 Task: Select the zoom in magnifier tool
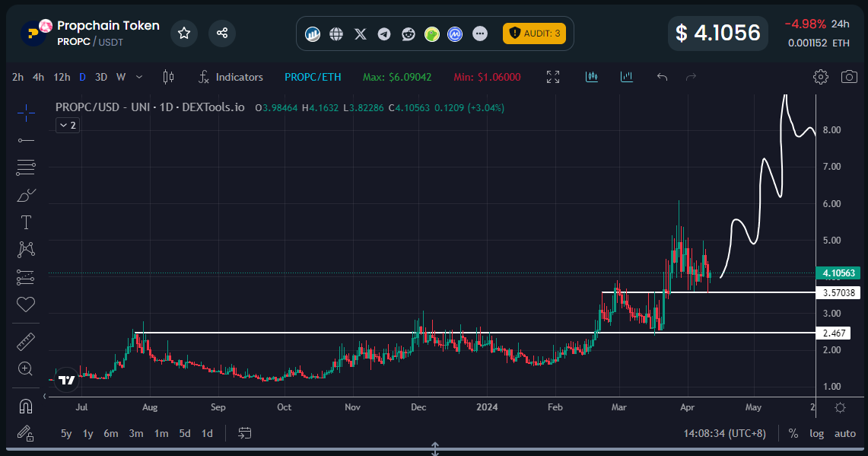(26, 369)
